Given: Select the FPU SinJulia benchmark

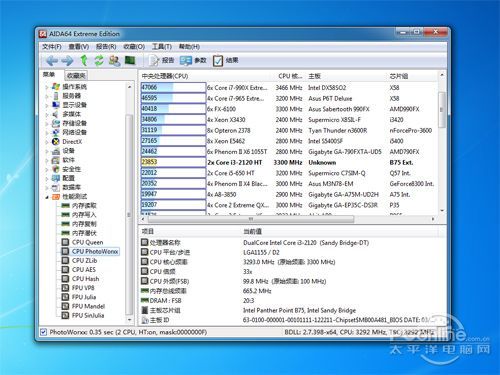Looking at the screenshot, I should pyautogui.click(x=88, y=315).
